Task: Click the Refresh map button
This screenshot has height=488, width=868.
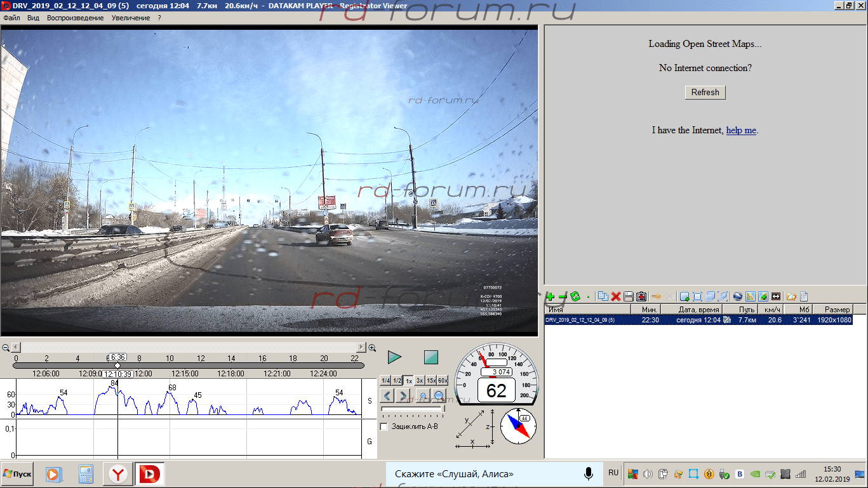Action: point(705,93)
